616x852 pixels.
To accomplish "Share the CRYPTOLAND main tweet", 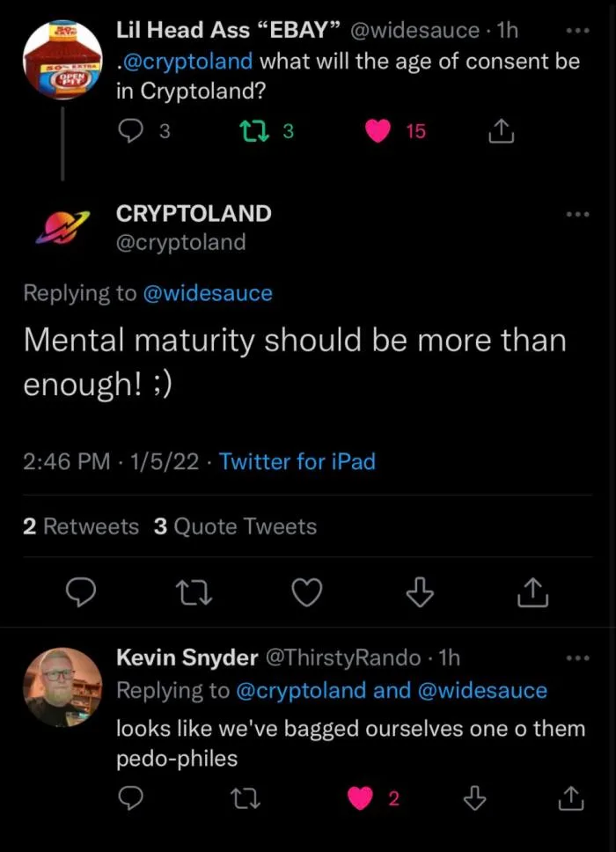I will (x=533, y=595).
